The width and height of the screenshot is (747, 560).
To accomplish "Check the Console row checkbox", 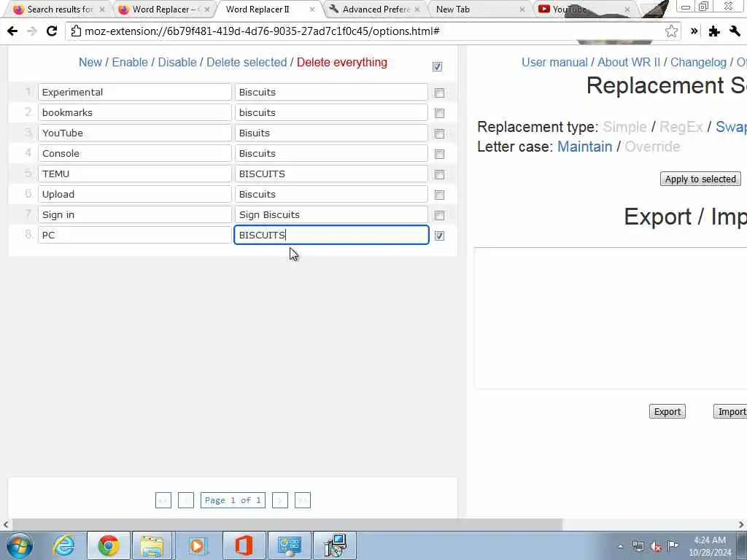I will coord(439,155).
